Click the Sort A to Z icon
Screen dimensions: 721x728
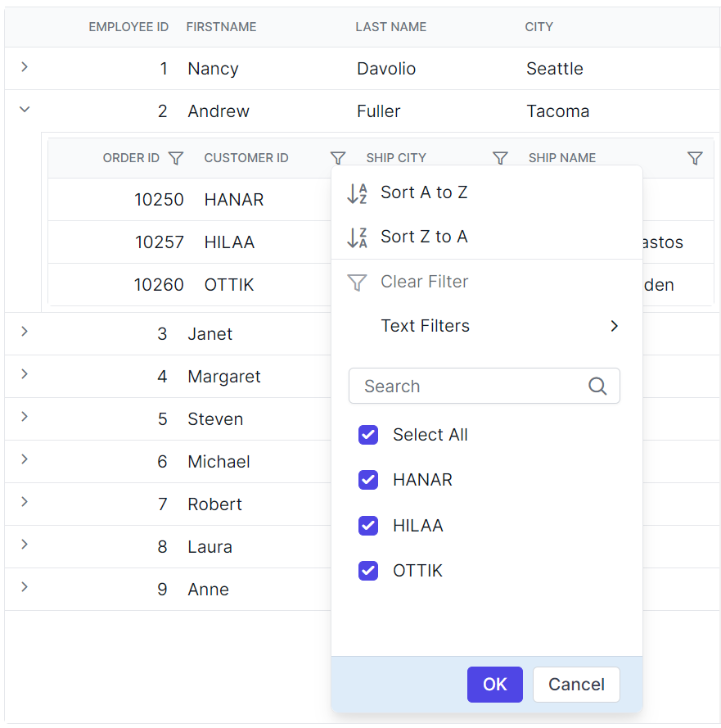click(x=357, y=193)
